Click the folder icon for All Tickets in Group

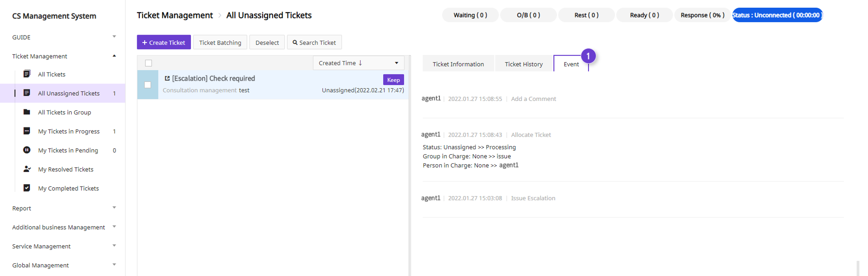click(x=26, y=112)
